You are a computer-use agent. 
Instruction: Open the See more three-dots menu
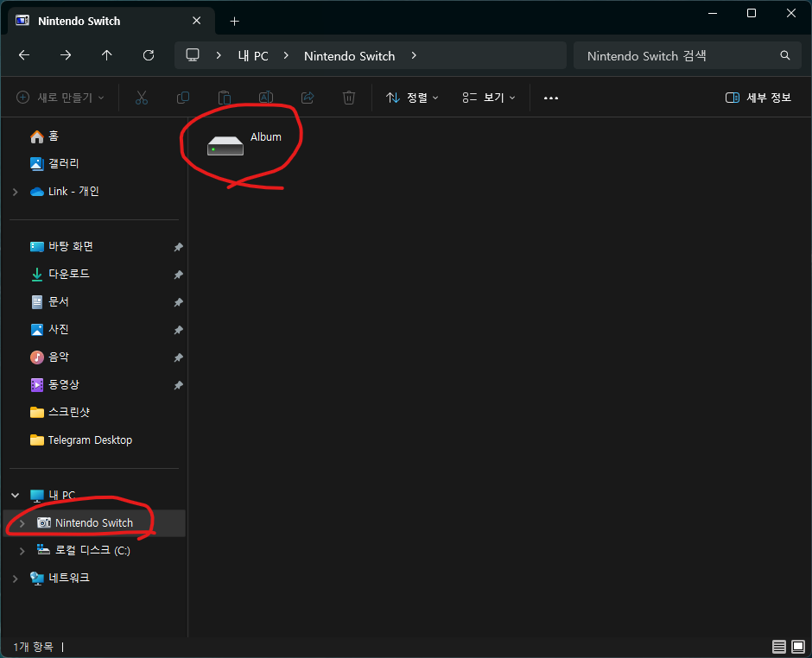(551, 98)
